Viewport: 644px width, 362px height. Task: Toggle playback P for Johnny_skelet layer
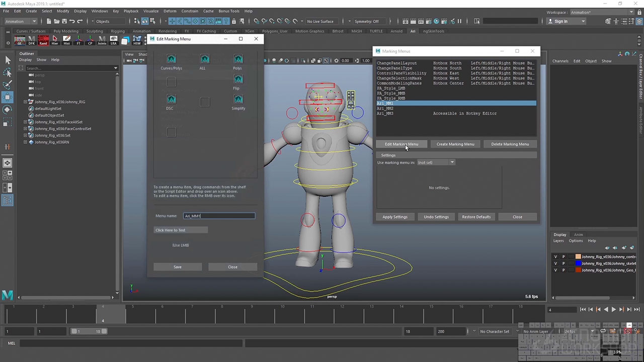coord(563,263)
